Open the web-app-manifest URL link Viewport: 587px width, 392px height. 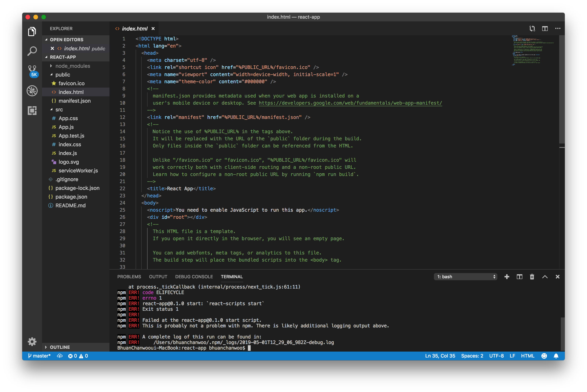coord(350,103)
